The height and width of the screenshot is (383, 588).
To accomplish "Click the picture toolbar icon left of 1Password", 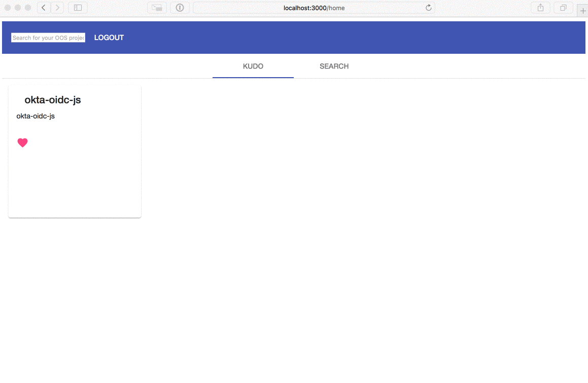I will [157, 8].
